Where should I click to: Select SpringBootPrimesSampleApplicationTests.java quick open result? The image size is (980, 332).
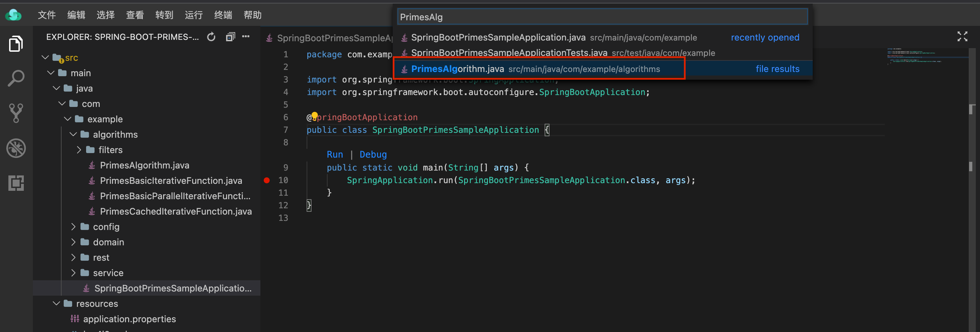[x=603, y=53]
